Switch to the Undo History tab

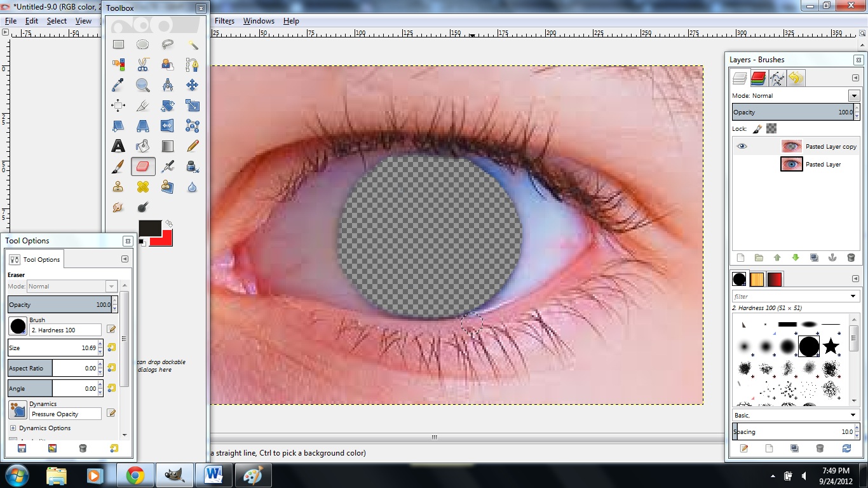(796, 78)
